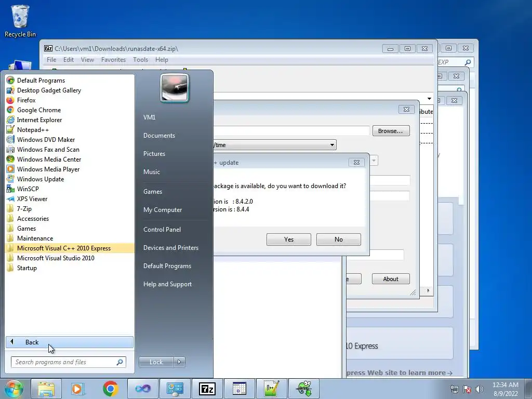532x399 pixels.
Task: Open the Tools menu in 7-Zip
Action: coord(140,60)
